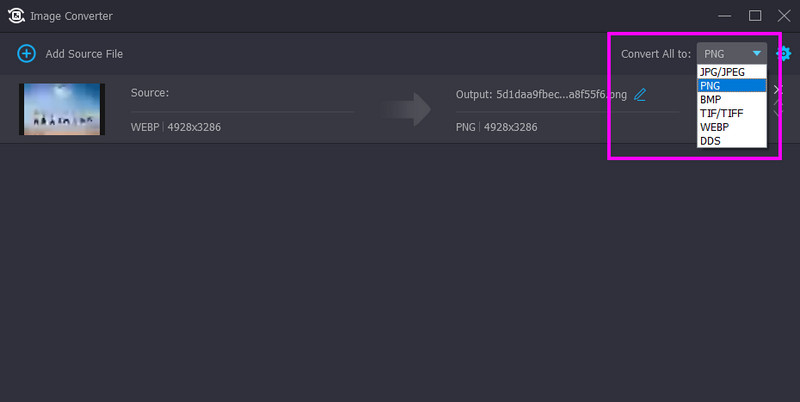The height and width of the screenshot is (402, 800).
Task: Click the Add Source File plus icon
Action: coord(26,53)
